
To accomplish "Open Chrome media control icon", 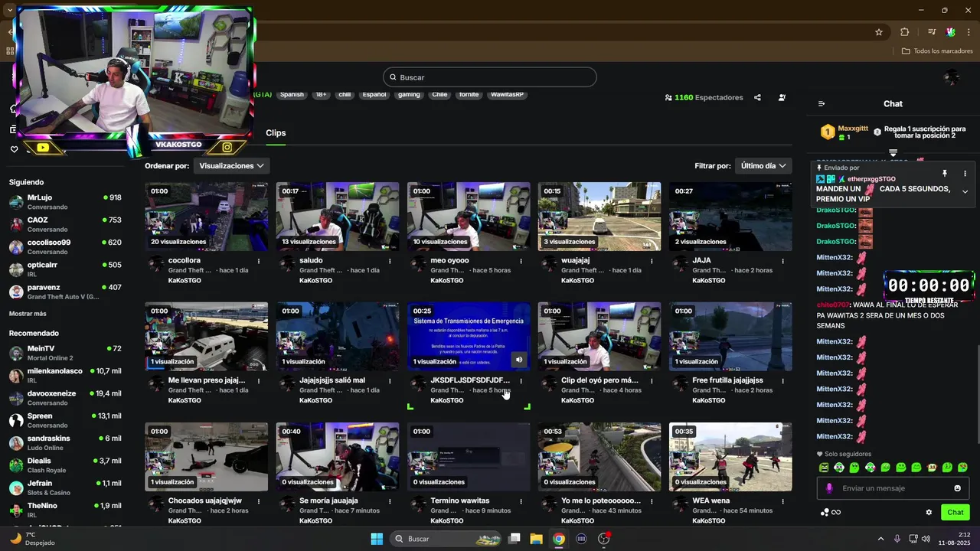I will point(932,32).
